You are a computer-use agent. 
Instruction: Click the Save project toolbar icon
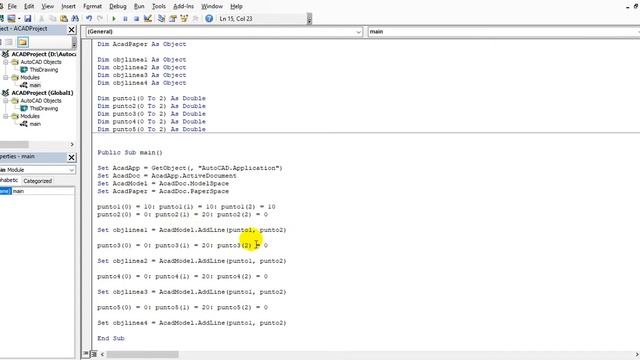27,18
